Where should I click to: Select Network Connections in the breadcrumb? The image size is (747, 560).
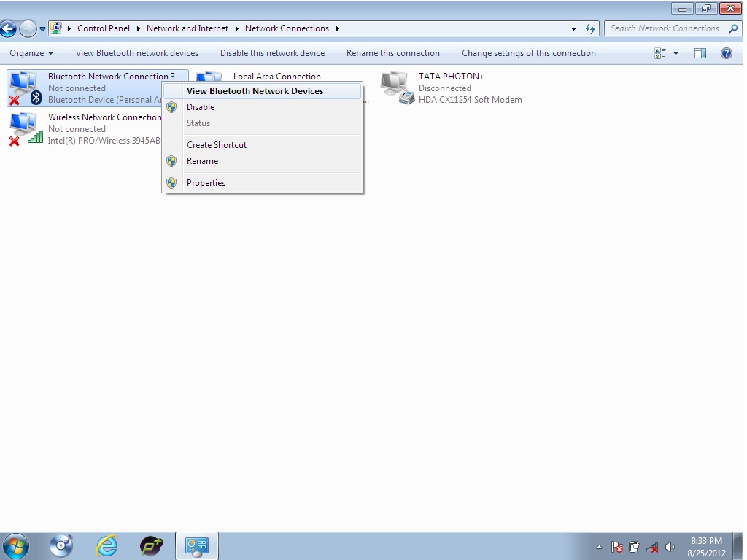click(x=287, y=28)
